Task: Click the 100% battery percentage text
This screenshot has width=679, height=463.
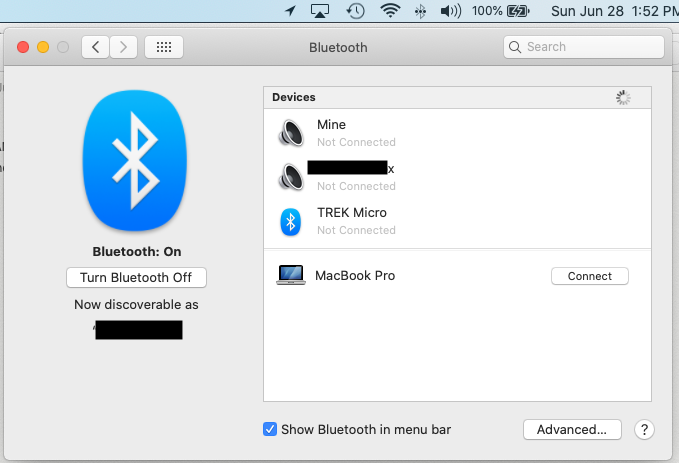Action: coord(487,10)
